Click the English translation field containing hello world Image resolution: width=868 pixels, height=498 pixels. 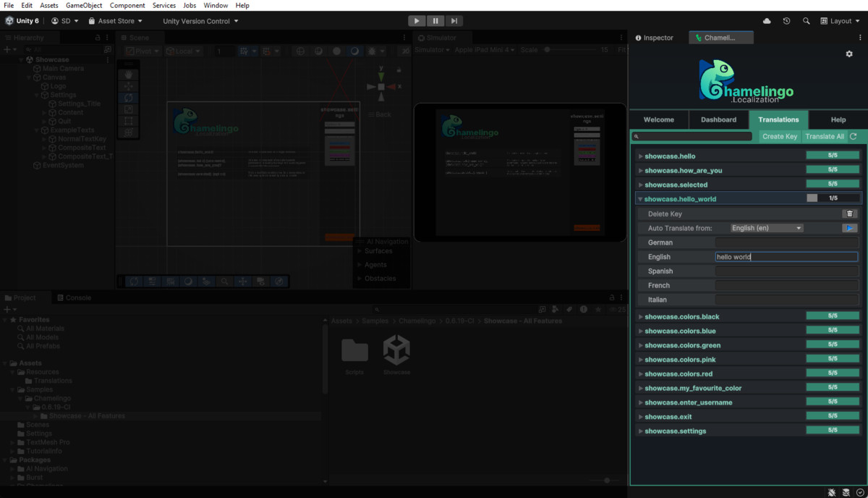point(786,256)
